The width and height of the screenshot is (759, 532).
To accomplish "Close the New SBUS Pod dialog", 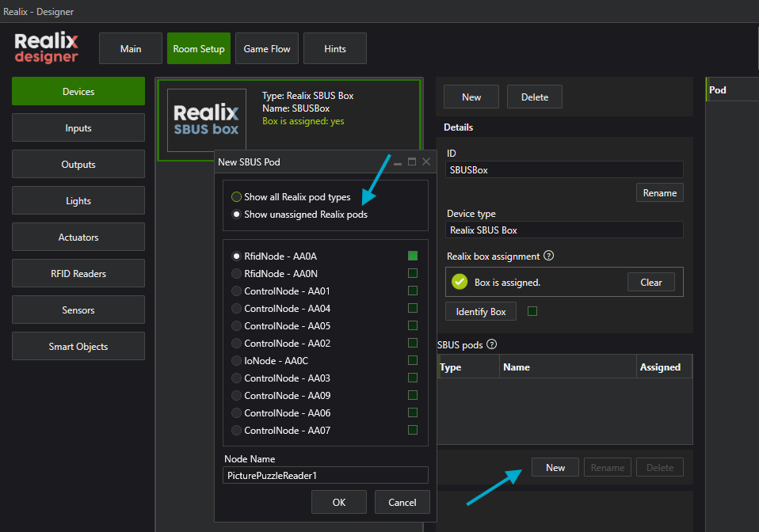I will pyautogui.click(x=426, y=161).
